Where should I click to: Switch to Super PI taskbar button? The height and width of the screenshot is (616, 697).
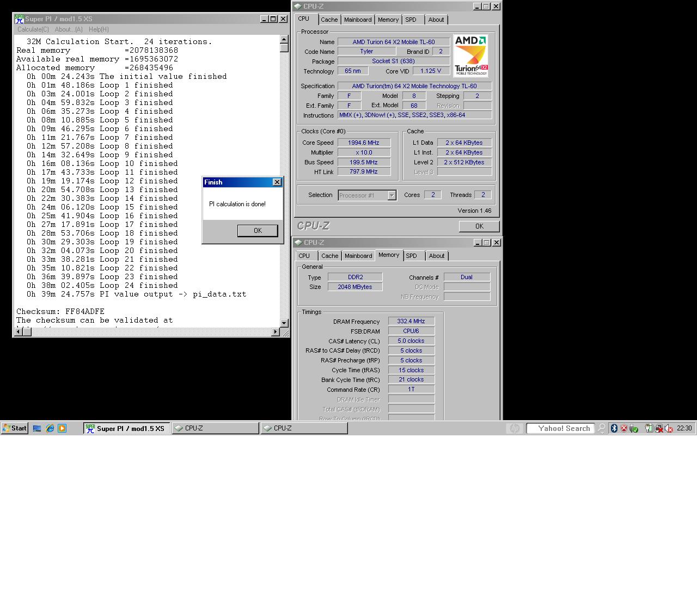point(127,428)
